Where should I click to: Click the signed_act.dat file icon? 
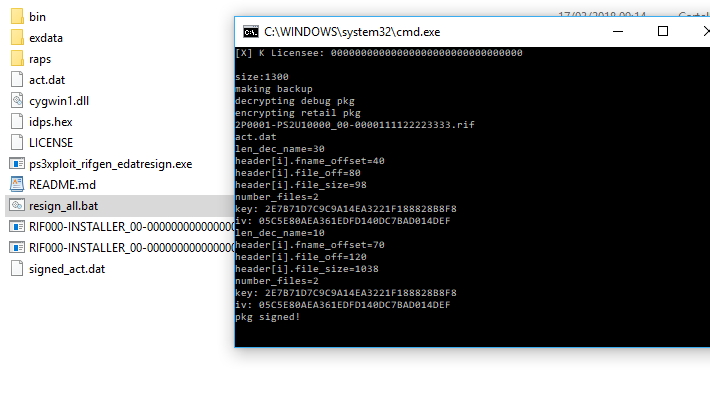(17, 269)
